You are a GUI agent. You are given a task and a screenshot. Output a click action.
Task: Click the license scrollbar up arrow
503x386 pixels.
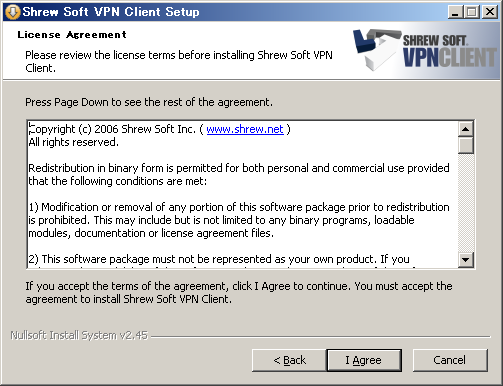[x=466, y=129]
